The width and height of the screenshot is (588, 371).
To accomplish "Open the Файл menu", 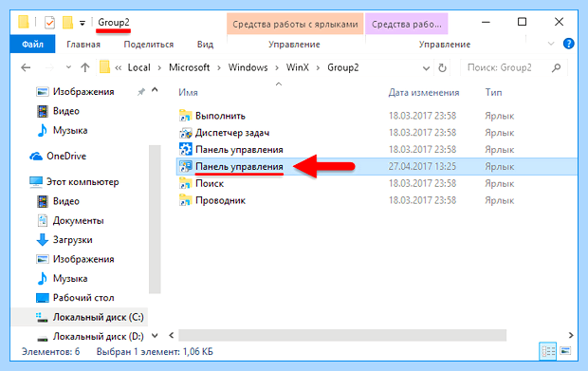I will click(x=32, y=45).
